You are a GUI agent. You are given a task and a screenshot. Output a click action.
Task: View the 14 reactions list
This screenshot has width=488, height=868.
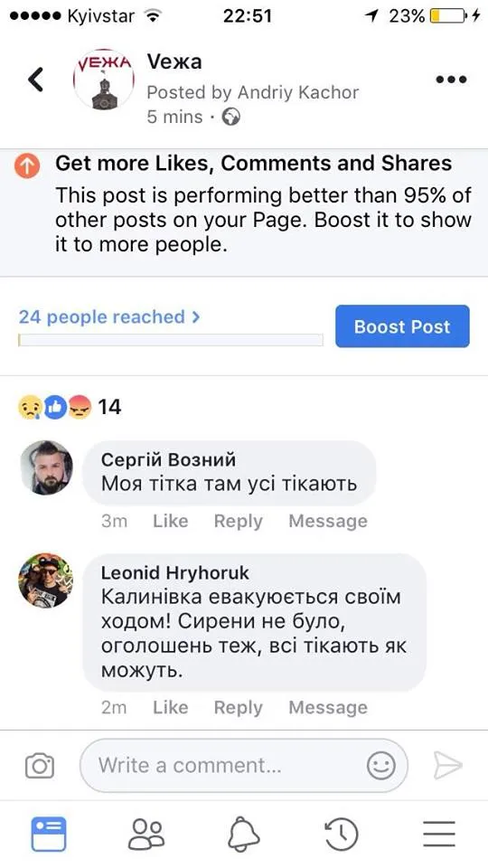coord(70,408)
